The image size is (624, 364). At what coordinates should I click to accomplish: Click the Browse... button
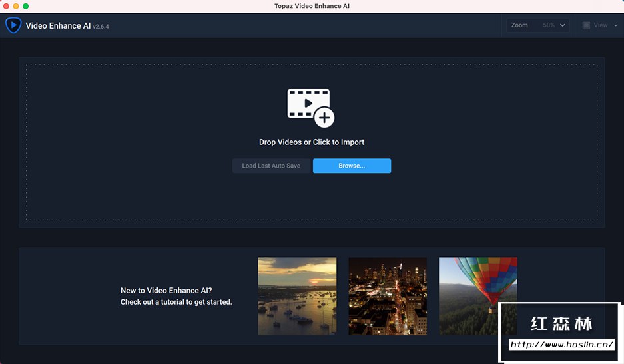(x=352, y=166)
